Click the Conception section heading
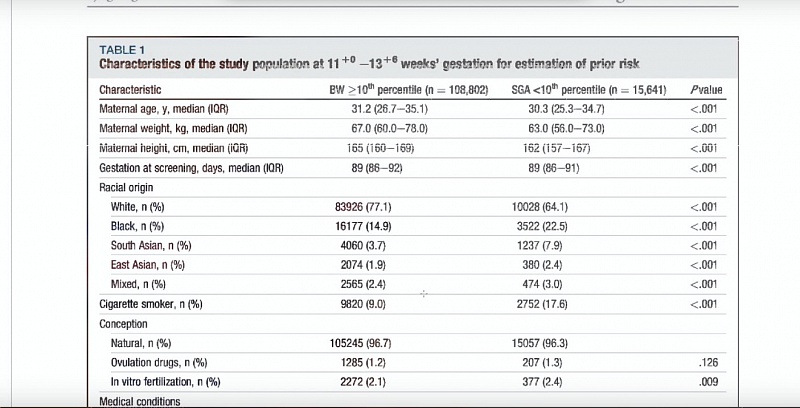800x408 pixels. pos(123,324)
